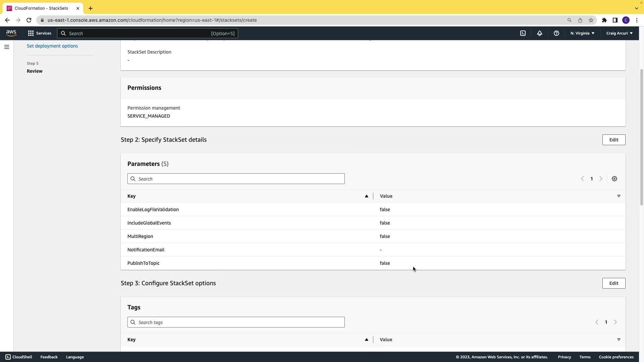Toggle the left navigation hamburger menu
This screenshot has height=362, width=644.
tap(7, 47)
